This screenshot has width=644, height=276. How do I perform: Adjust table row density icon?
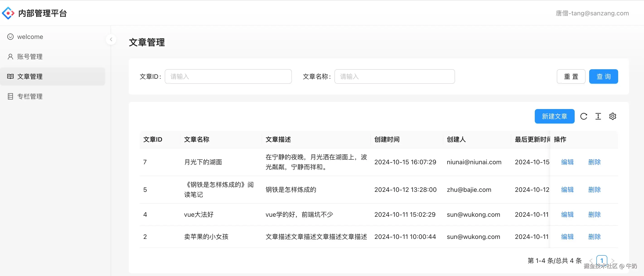pyautogui.click(x=598, y=116)
